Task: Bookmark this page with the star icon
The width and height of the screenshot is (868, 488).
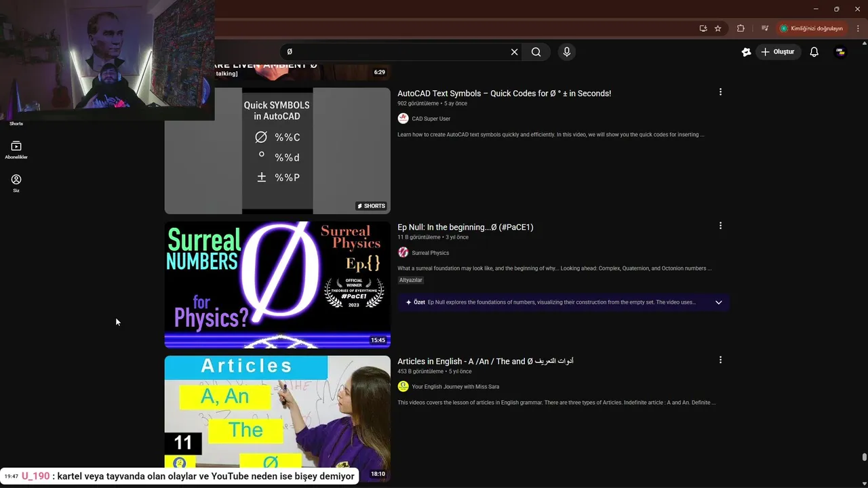Action: [718, 28]
